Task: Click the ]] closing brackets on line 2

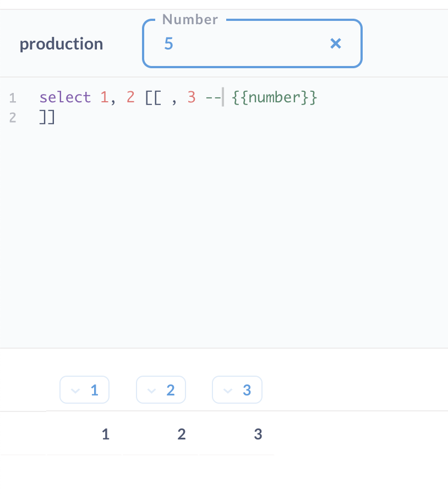Action: click(x=46, y=117)
